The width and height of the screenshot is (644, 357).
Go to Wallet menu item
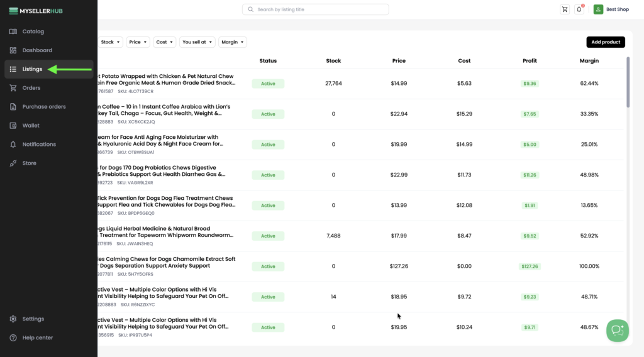coord(31,126)
